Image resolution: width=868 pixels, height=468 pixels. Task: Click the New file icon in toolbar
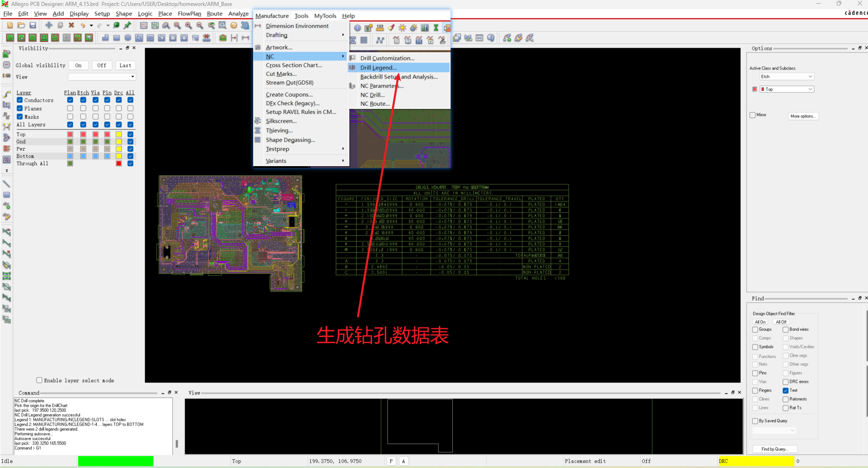[x=10, y=25]
